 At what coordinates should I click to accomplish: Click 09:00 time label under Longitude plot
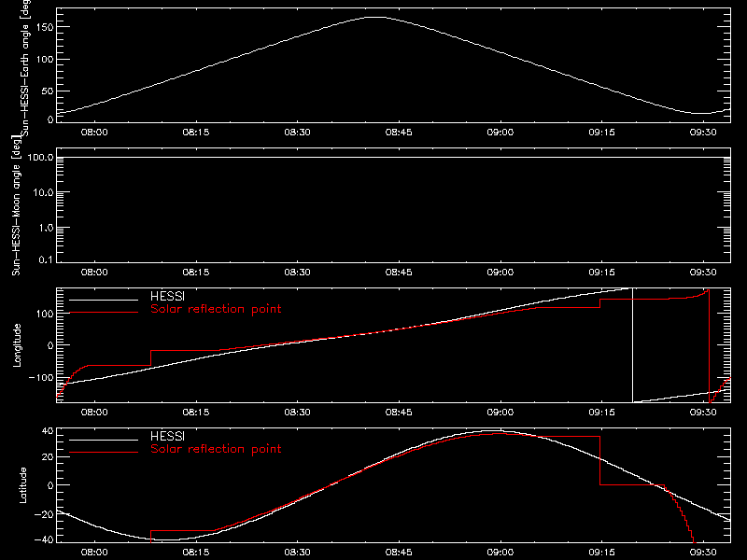point(500,413)
